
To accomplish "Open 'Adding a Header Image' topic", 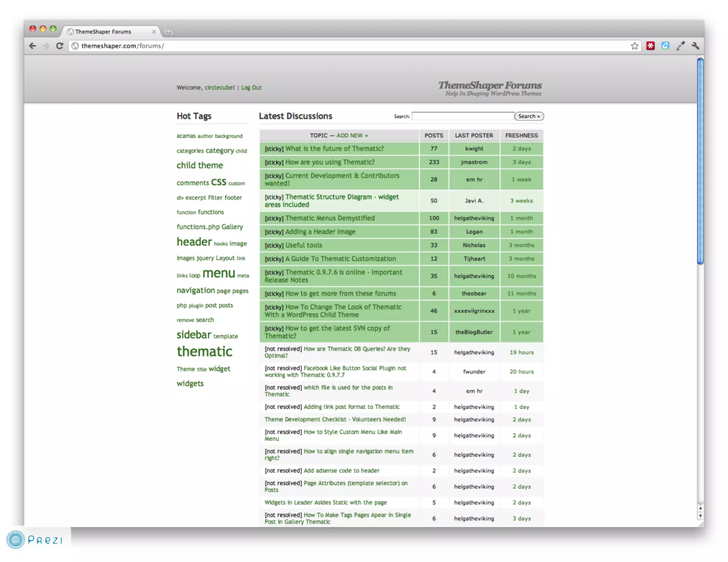I will 320,232.
